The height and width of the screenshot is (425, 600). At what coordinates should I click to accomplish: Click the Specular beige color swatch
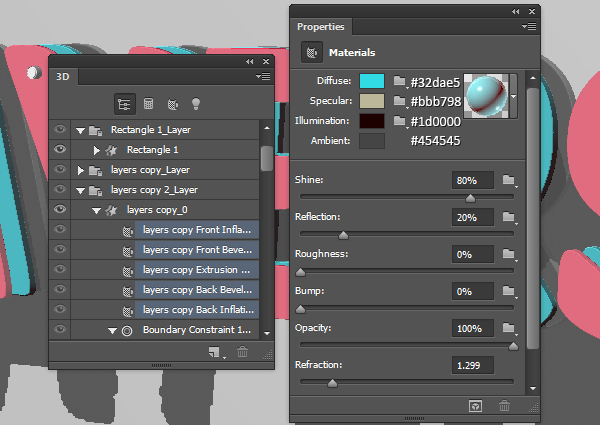coord(372,101)
